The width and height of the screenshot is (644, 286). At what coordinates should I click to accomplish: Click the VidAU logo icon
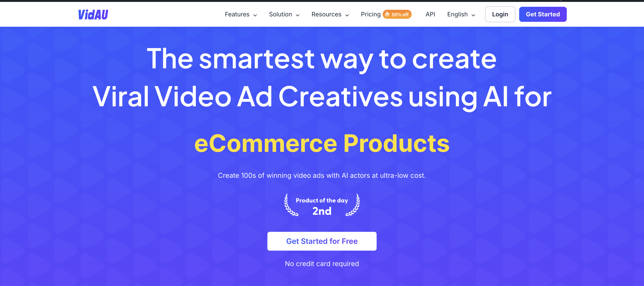point(95,14)
